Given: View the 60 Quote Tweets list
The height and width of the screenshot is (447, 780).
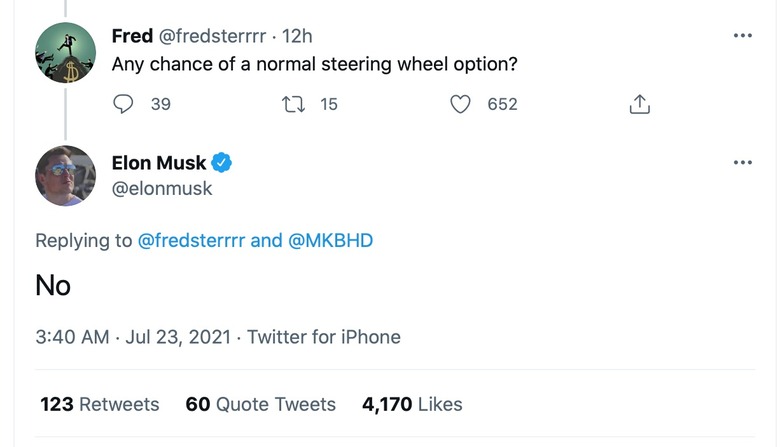Looking at the screenshot, I should (261, 404).
